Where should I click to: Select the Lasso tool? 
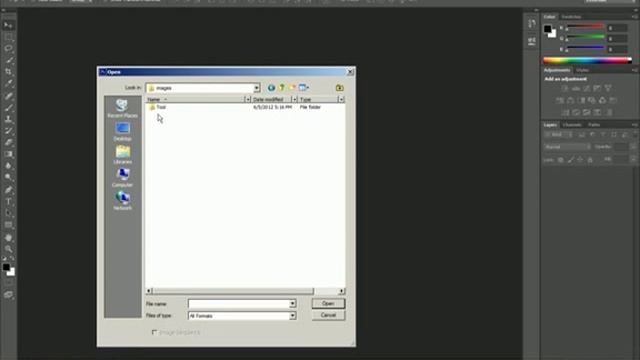pos(8,49)
